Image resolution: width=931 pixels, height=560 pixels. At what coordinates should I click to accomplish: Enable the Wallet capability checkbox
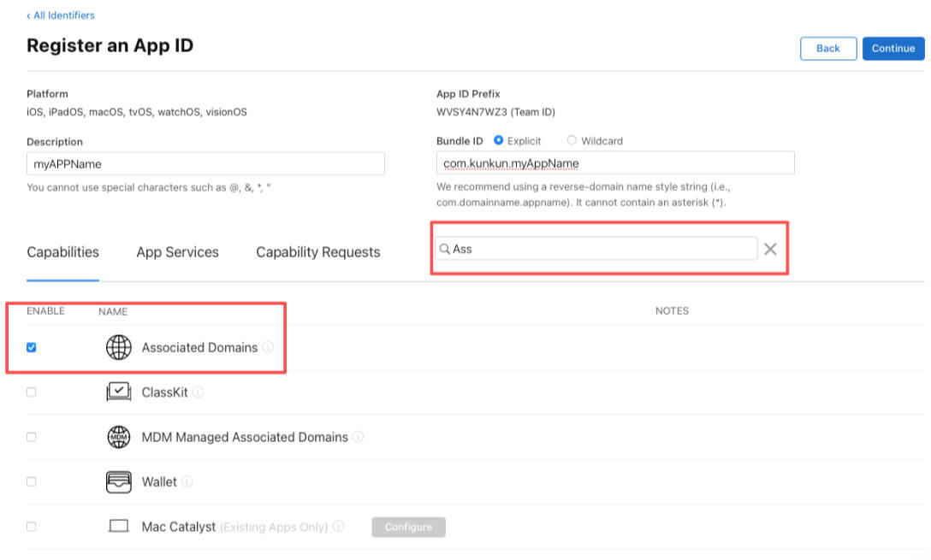[x=32, y=481]
